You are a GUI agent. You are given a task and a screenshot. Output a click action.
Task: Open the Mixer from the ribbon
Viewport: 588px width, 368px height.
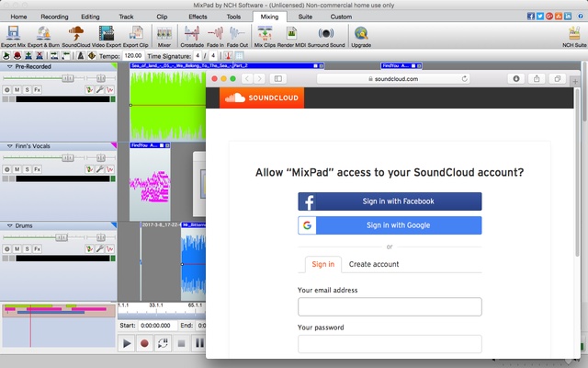click(164, 36)
